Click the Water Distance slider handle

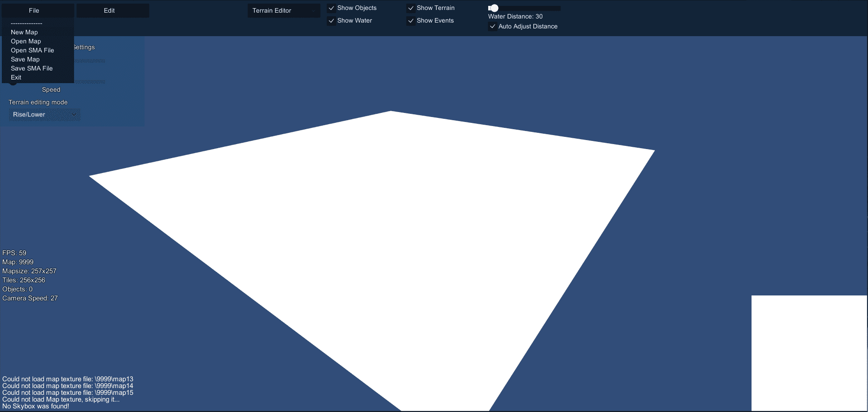point(494,8)
